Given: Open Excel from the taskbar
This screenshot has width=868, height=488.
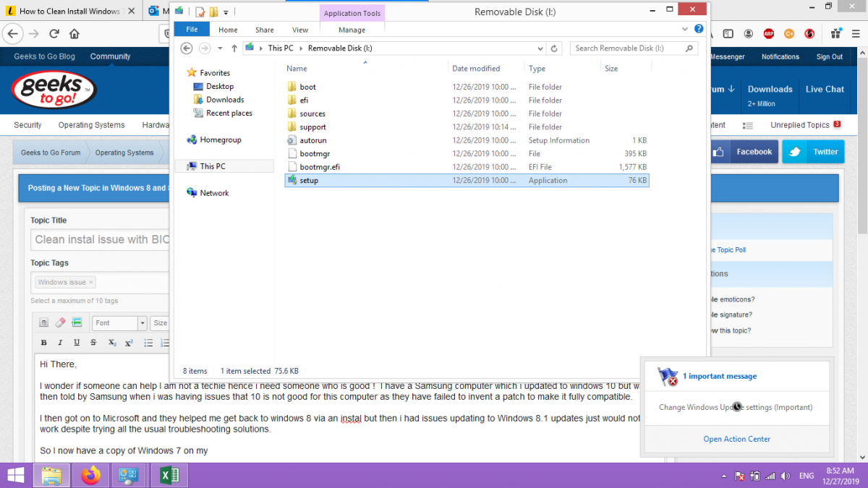Looking at the screenshot, I should (169, 476).
